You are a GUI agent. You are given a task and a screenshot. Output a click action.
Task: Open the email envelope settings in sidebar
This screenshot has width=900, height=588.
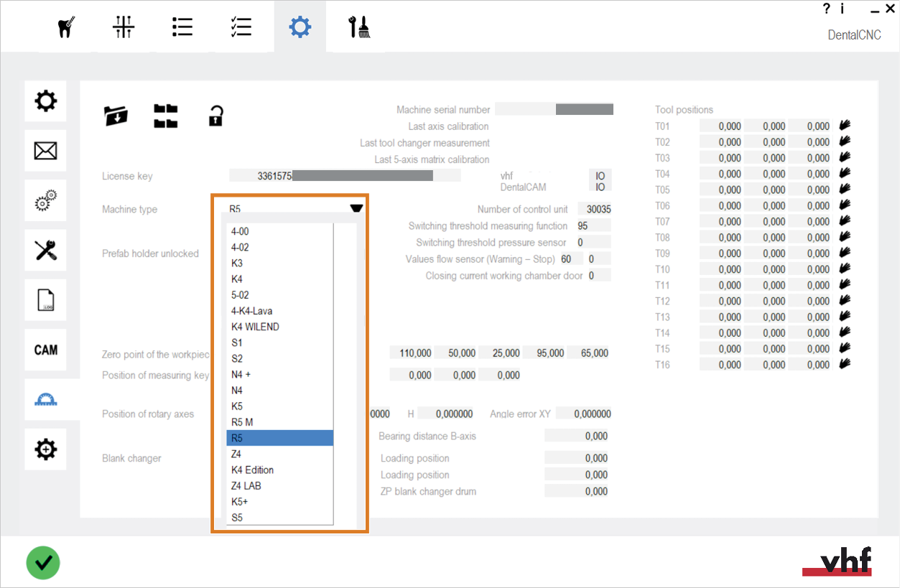[x=46, y=151]
